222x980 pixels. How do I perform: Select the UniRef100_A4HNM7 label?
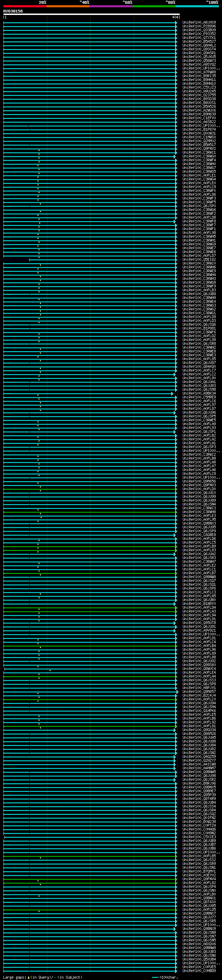199,768
